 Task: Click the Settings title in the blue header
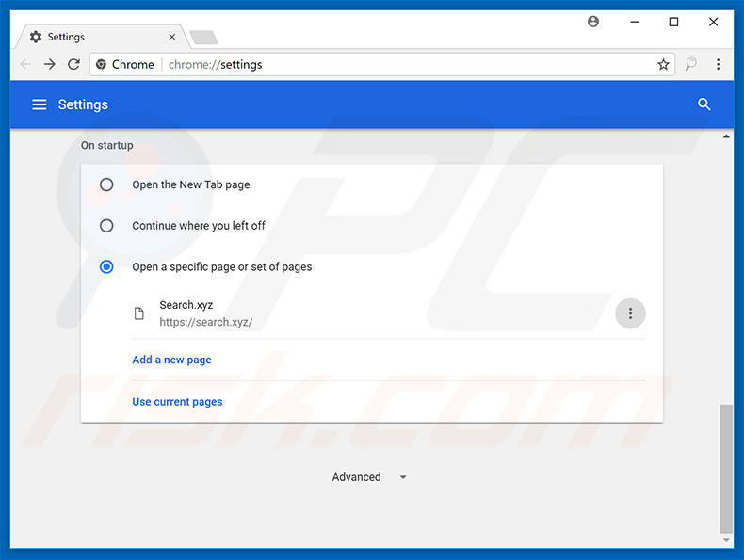click(x=83, y=104)
